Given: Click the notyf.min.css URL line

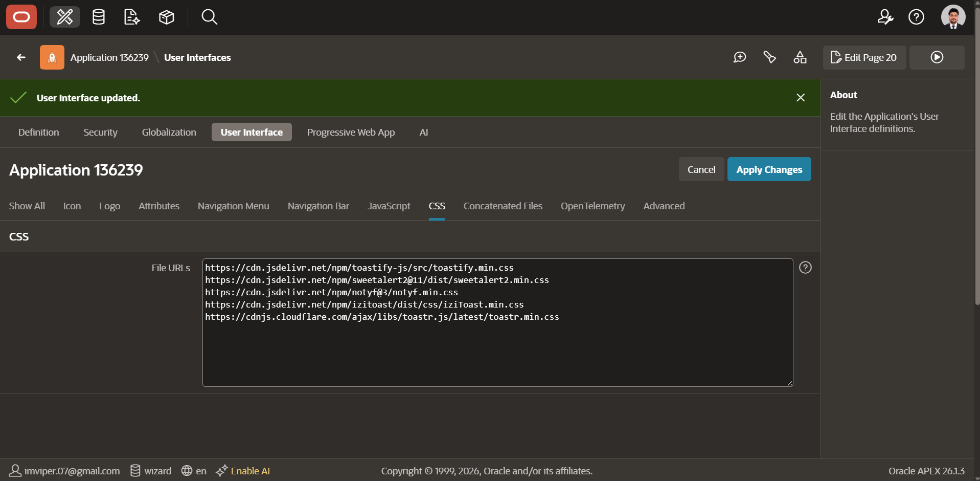Looking at the screenshot, I should pos(332,292).
